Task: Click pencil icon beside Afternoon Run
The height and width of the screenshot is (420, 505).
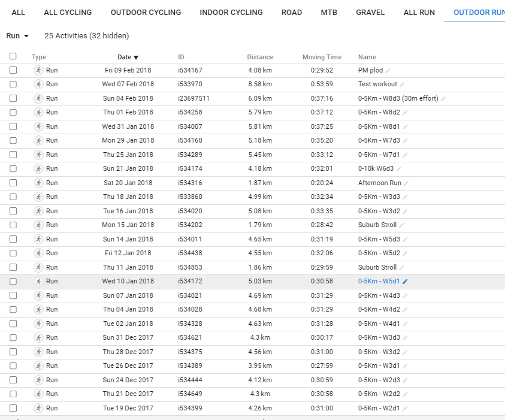Action: pyautogui.click(x=406, y=183)
